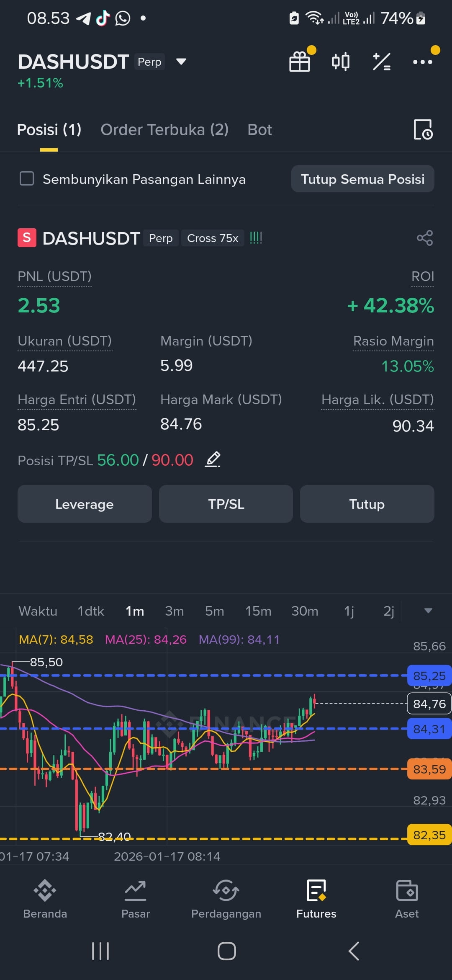Image resolution: width=452 pixels, height=980 pixels.
Task: Tap the Telegram notification icon
Action: pyautogui.click(x=83, y=18)
